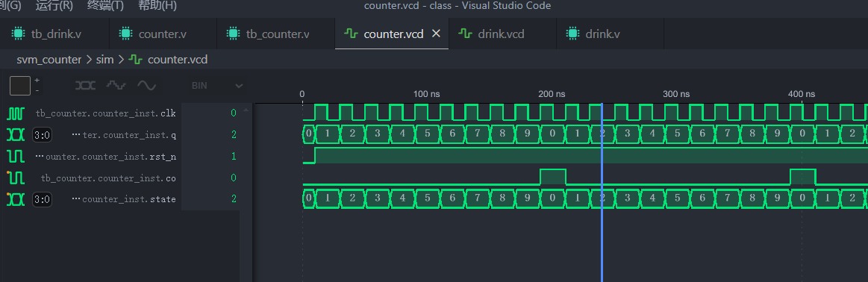Click the blue time cursor line
The height and width of the screenshot is (282, 868).
tap(602, 193)
